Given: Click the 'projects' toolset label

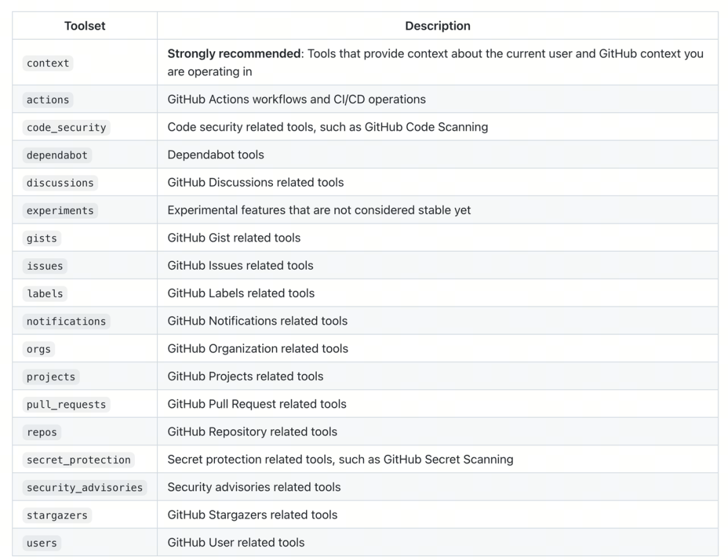Looking at the screenshot, I should click(x=51, y=377).
